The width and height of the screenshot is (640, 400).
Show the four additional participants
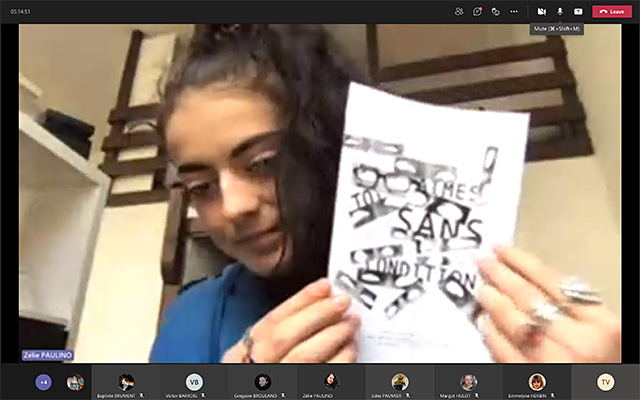pos(44,382)
